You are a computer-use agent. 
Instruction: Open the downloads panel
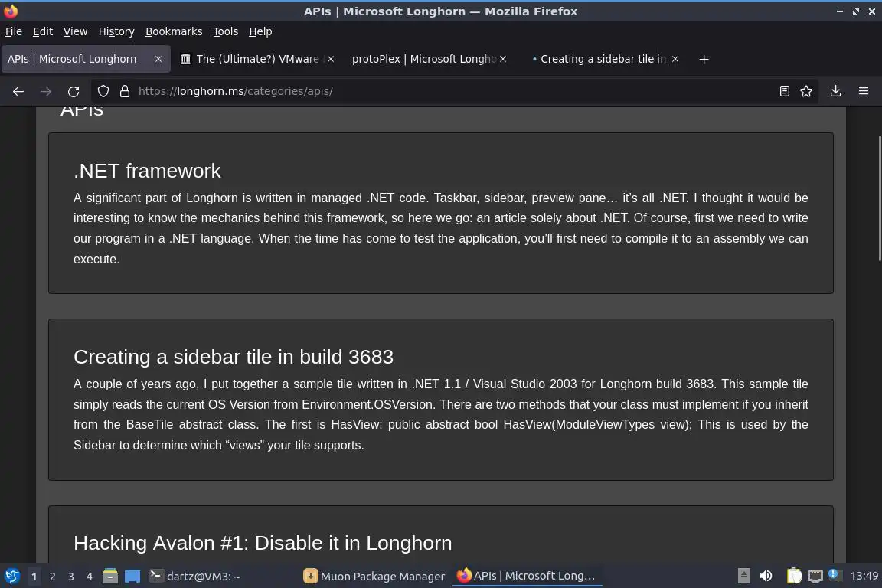836,91
